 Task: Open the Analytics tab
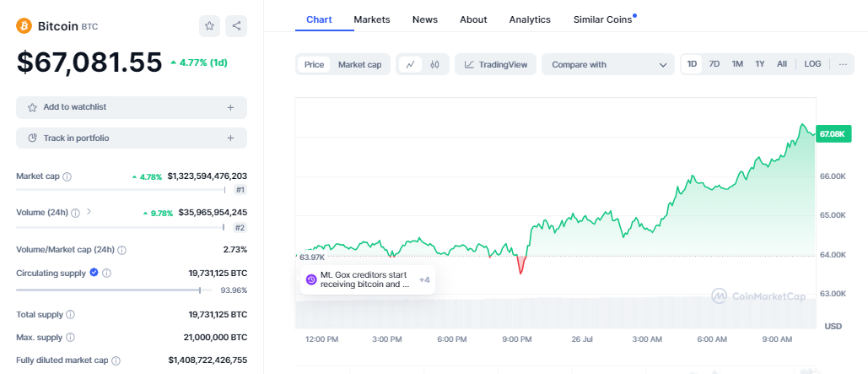[x=530, y=19]
